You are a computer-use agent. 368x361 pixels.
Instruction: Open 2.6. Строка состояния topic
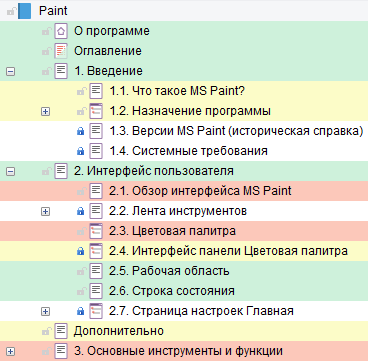[172, 291]
